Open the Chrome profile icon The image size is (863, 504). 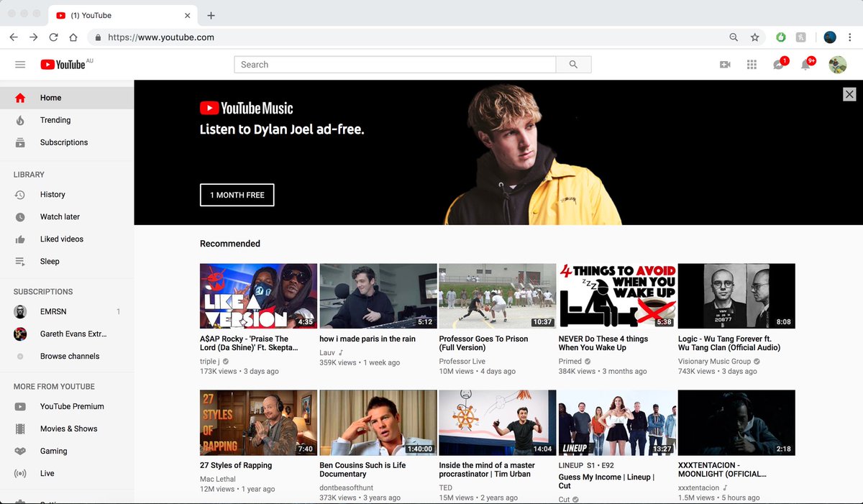click(830, 37)
